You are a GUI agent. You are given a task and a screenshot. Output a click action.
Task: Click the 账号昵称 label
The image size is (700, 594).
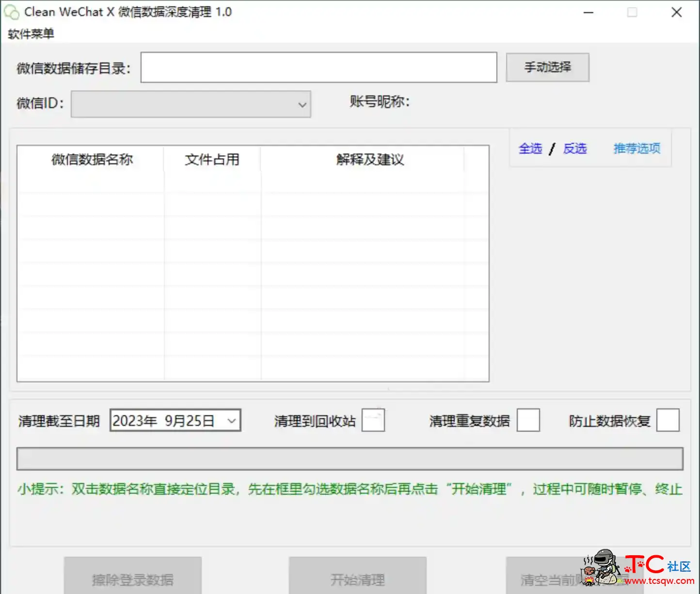(x=380, y=101)
